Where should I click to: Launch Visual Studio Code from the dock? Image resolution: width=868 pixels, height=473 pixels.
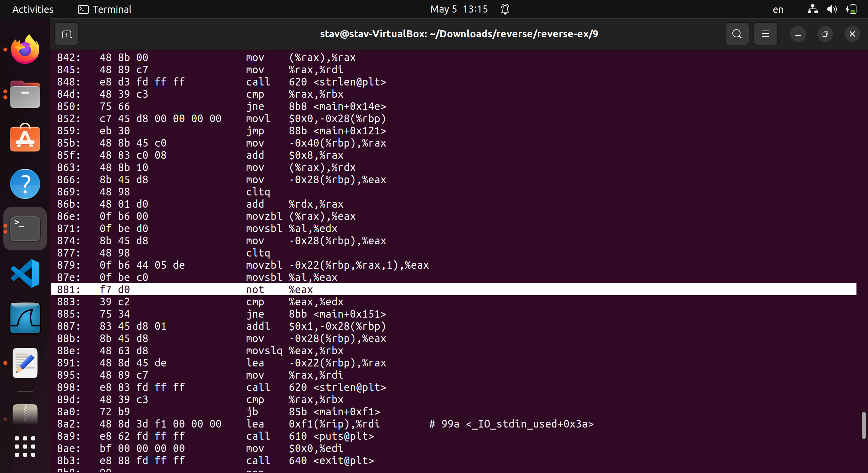25,273
